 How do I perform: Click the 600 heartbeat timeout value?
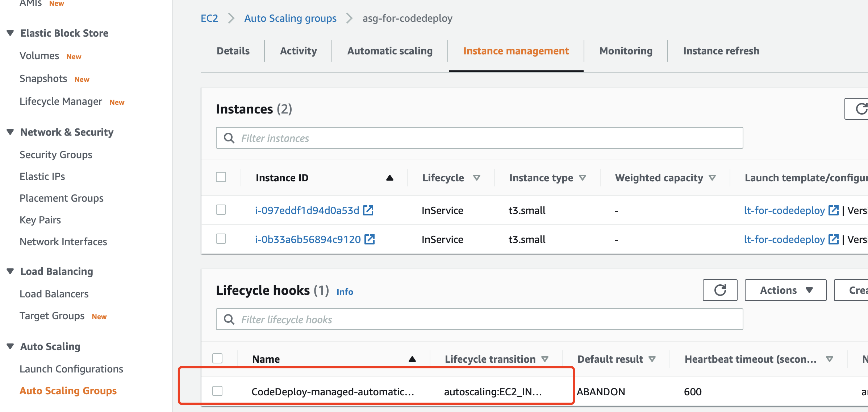[x=693, y=392]
